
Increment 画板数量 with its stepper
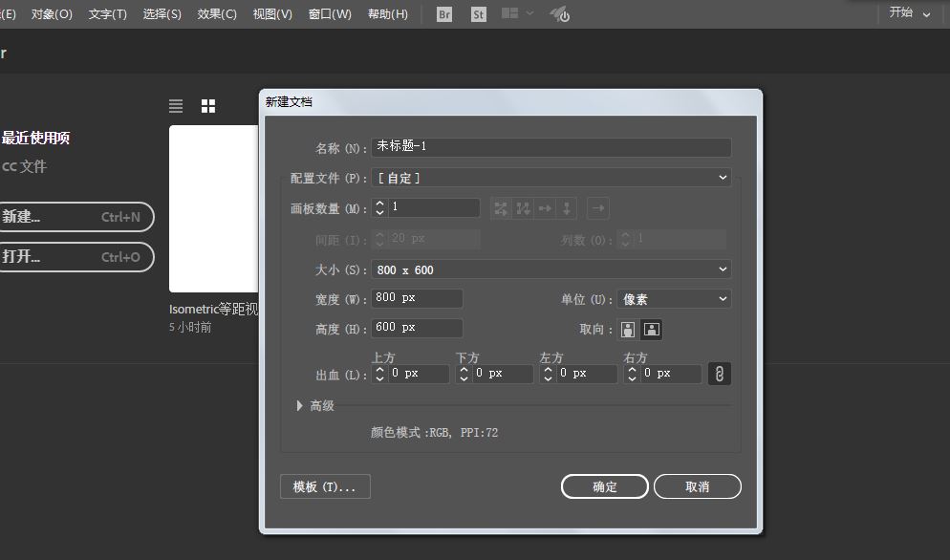click(378, 203)
